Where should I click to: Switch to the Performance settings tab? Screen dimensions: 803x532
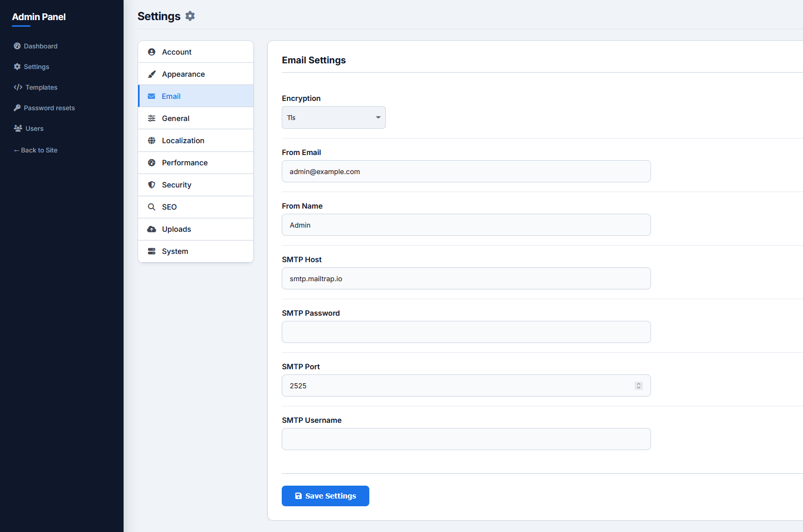tap(196, 163)
